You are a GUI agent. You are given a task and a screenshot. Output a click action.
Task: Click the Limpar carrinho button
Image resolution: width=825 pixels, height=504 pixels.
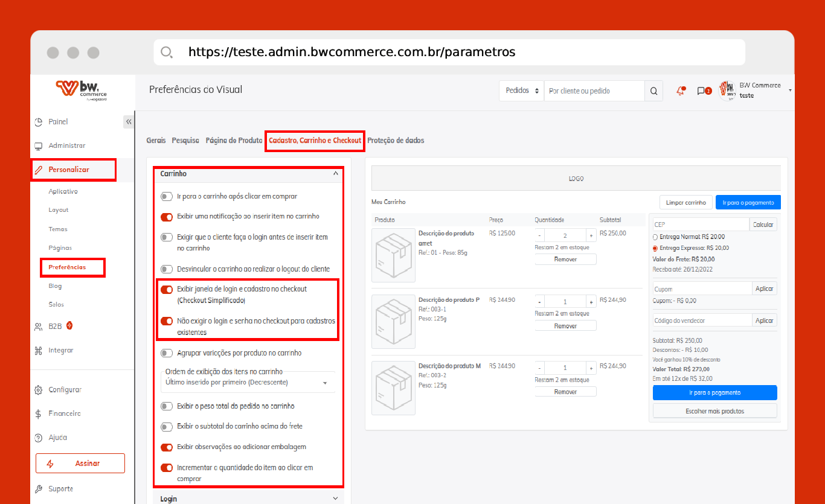(685, 203)
